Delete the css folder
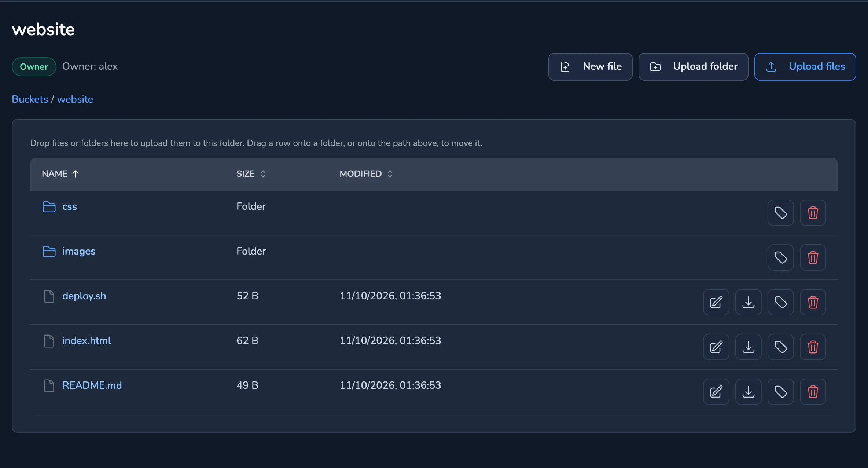This screenshot has height=468, width=868. tap(813, 213)
